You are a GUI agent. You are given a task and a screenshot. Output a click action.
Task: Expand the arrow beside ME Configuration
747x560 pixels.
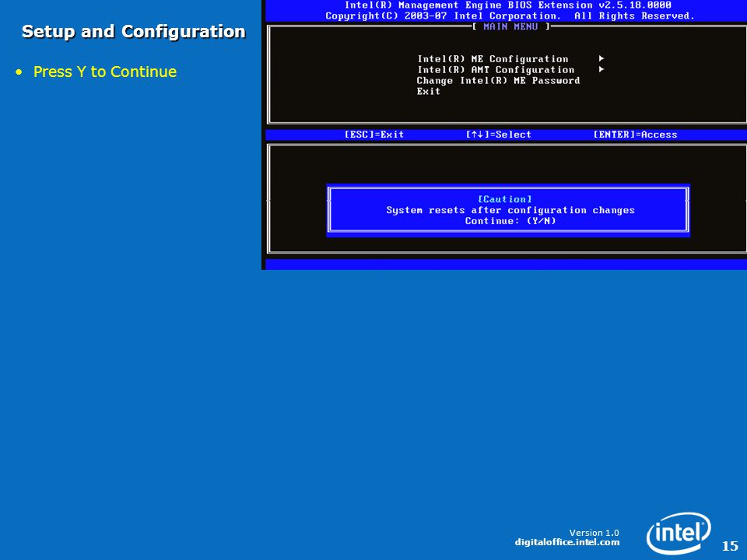[x=601, y=58]
